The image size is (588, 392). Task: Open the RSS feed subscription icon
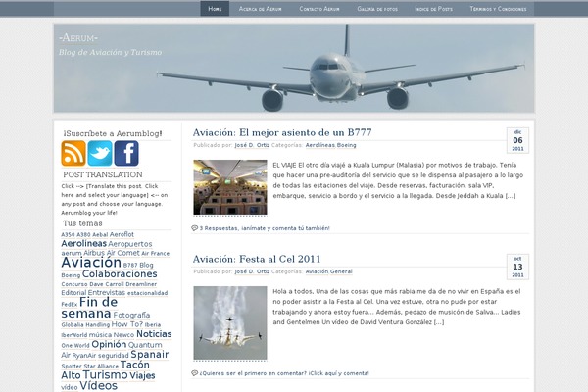pyautogui.click(x=73, y=153)
